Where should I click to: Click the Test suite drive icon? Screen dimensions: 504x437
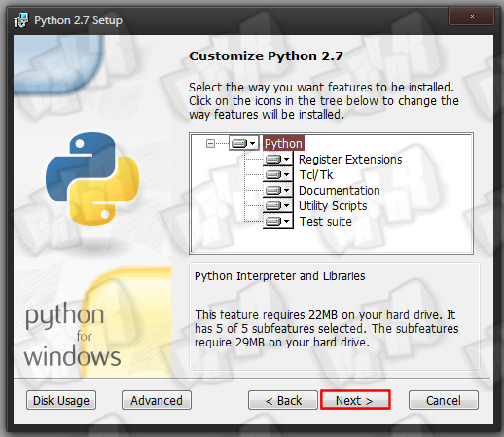pyautogui.click(x=273, y=222)
